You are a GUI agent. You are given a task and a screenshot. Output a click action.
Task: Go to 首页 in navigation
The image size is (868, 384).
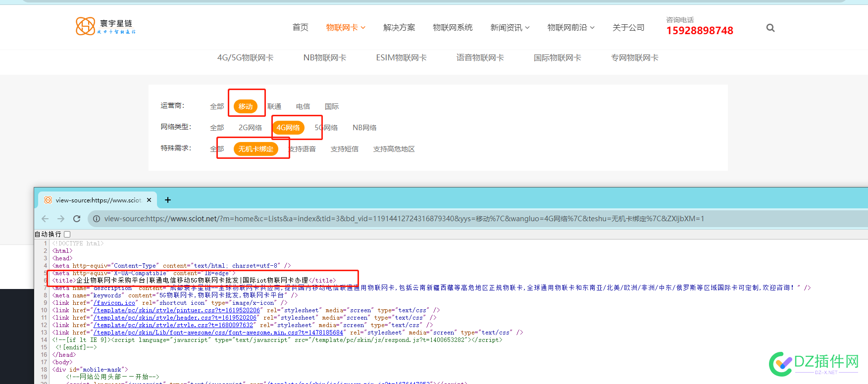click(x=301, y=28)
